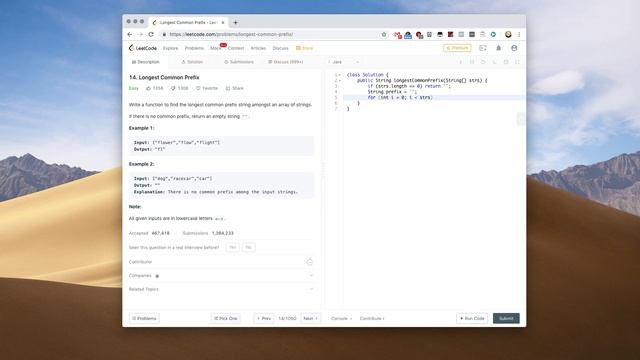640x360 pixels.
Task: Go to Next problem
Action: pos(311,318)
